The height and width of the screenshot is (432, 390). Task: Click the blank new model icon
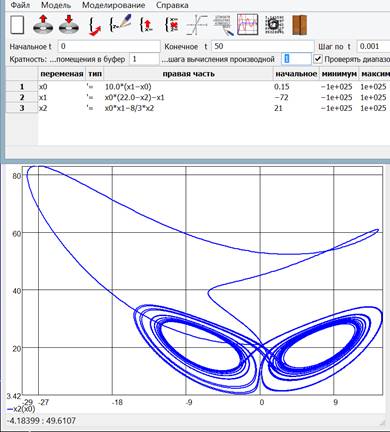tap(17, 25)
